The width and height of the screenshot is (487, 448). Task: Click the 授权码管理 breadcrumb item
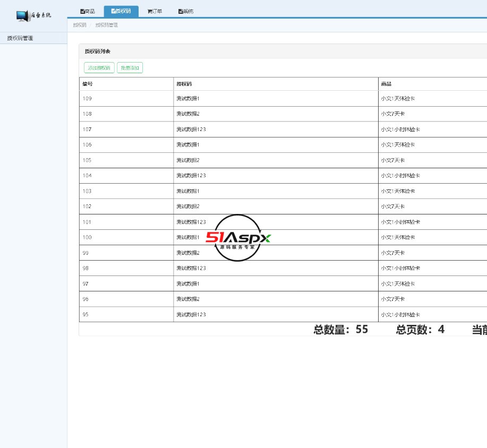coord(107,25)
